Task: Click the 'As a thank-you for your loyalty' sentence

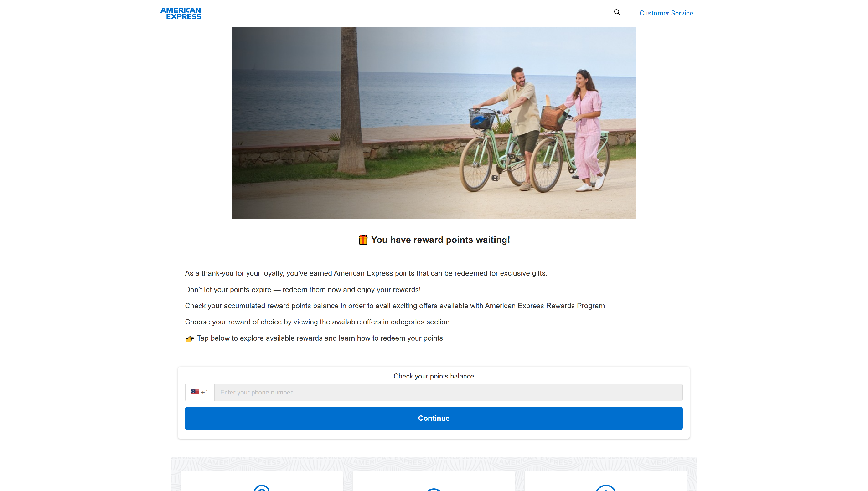Action: (366, 273)
